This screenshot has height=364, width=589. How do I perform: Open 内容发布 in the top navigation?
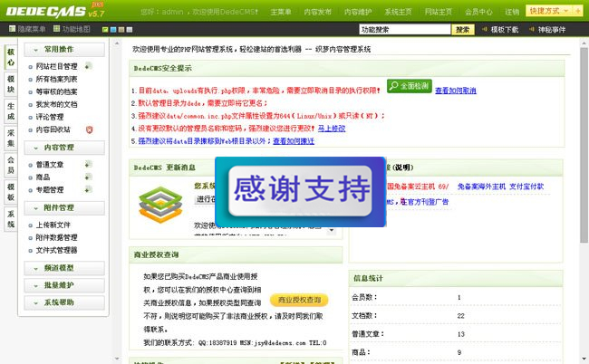click(318, 12)
